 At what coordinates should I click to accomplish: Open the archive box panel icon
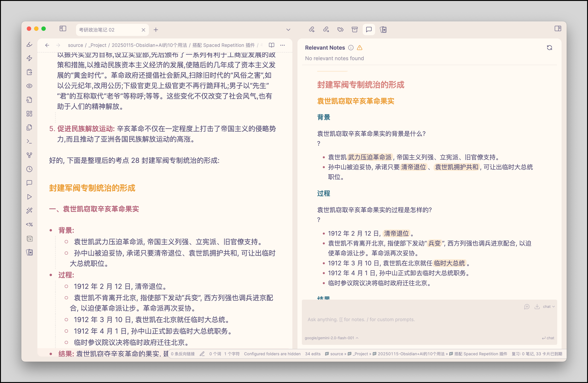click(355, 30)
